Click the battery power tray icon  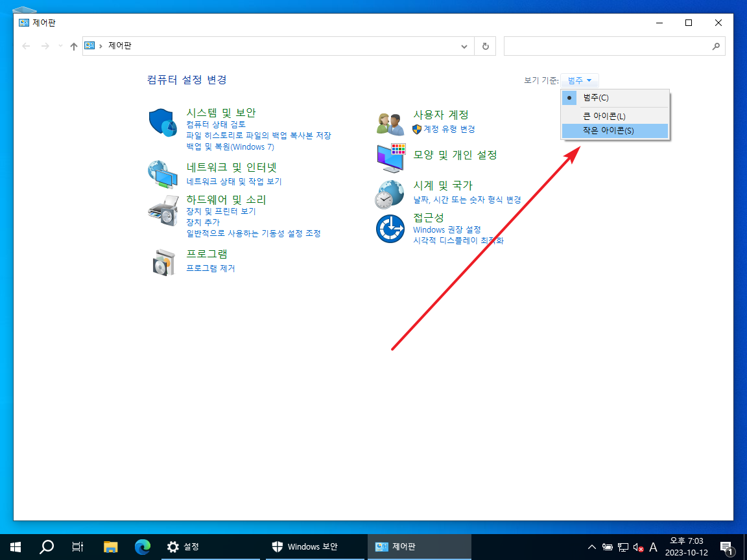pyautogui.click(x=608, y=548)
